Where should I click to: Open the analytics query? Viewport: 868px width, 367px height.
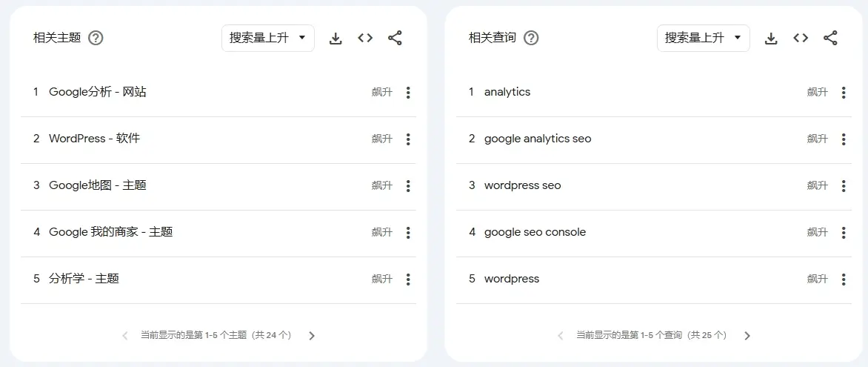point(507,92)
